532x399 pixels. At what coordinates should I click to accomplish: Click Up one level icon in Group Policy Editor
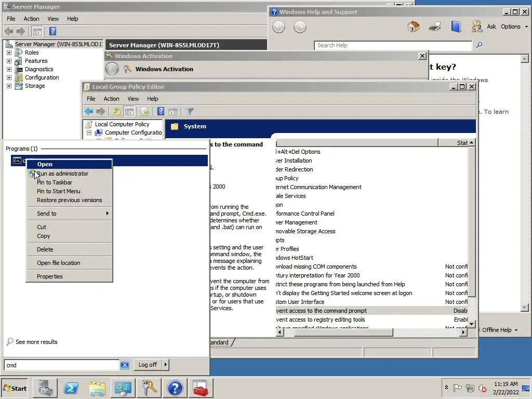[116, 111]
